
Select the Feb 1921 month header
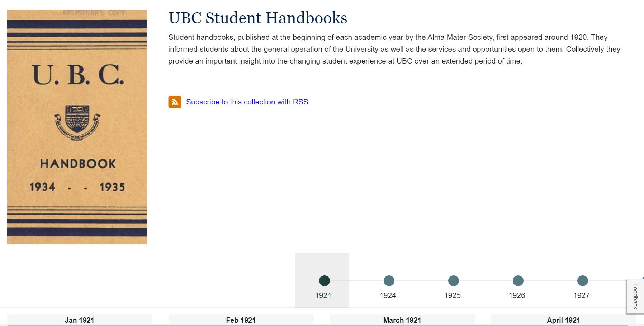(x=241, y=320)
